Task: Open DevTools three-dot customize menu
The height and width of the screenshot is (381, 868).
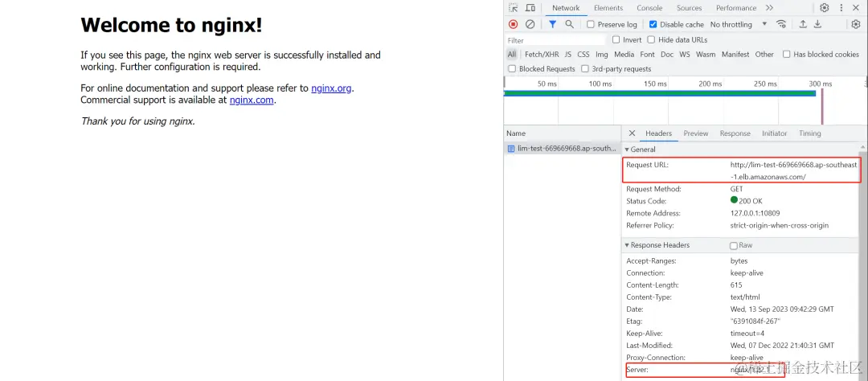Action: tap(841, 8)
